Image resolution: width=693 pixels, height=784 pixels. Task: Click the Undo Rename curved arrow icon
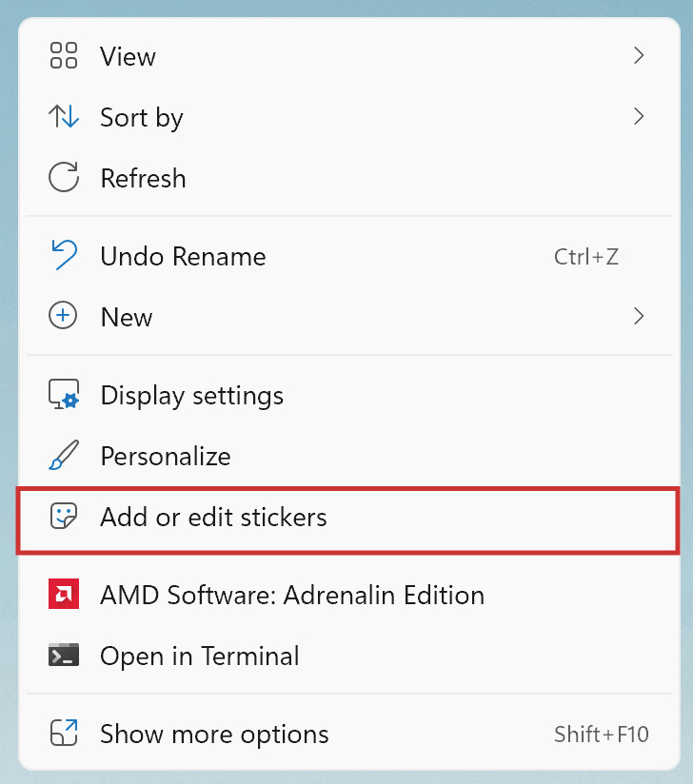click(65, 255)
